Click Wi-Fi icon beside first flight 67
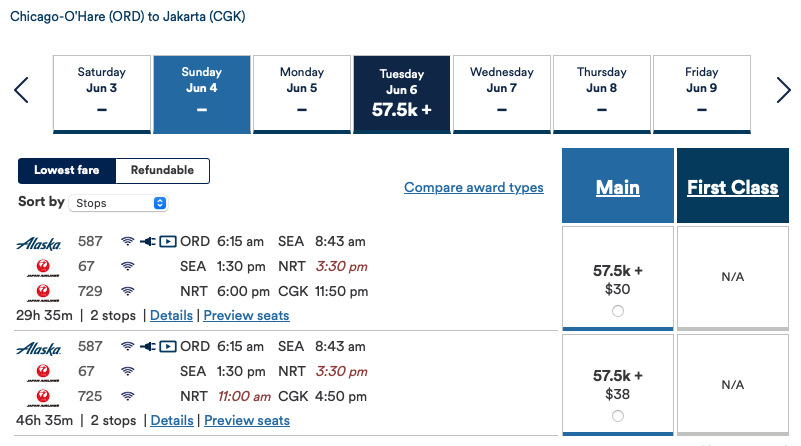The width and height of the screenshot is (801, 446). click(x=128, y=266)
